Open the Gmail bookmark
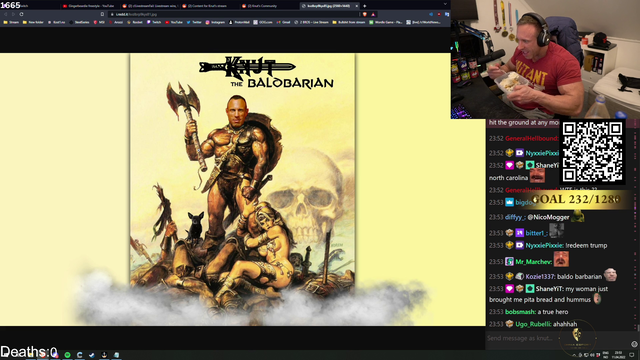This screenshot has width=640, height=360. (x=284, y=22)
